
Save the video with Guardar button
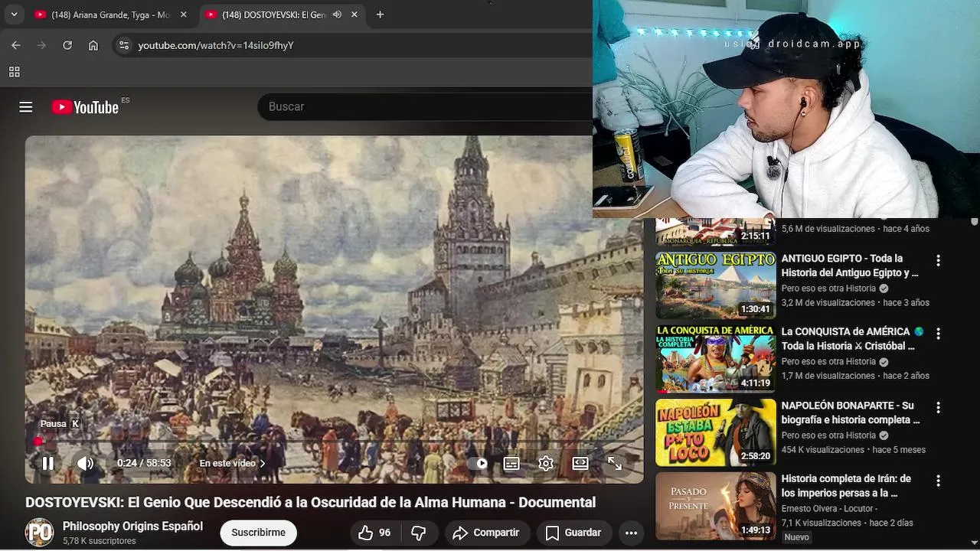[573, 533]
